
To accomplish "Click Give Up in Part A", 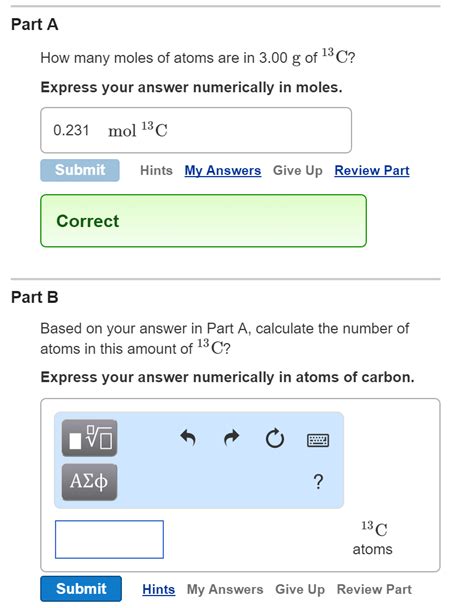I will [x=298, y=171].
